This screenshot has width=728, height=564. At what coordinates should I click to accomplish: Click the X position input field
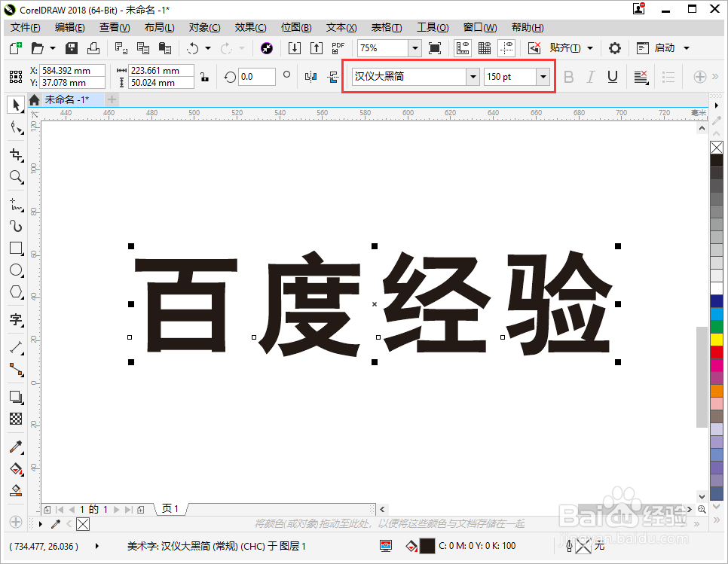pyautogui.click(x=72, y=71)
